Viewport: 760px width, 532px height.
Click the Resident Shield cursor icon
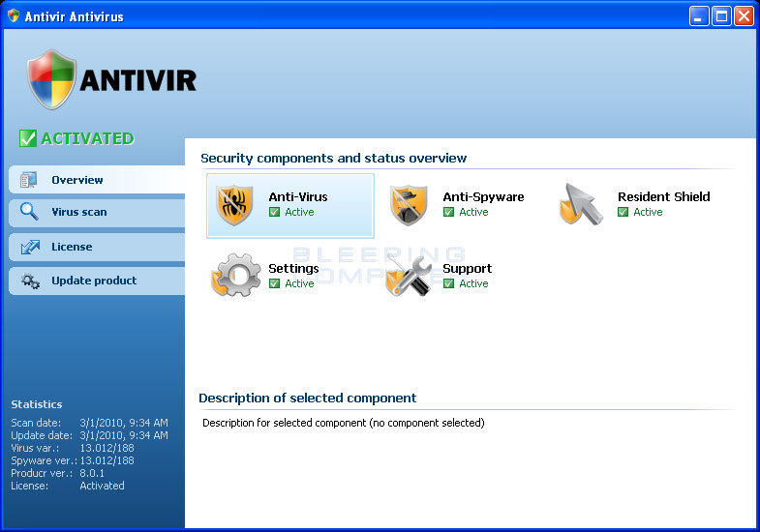click(581, 204)
